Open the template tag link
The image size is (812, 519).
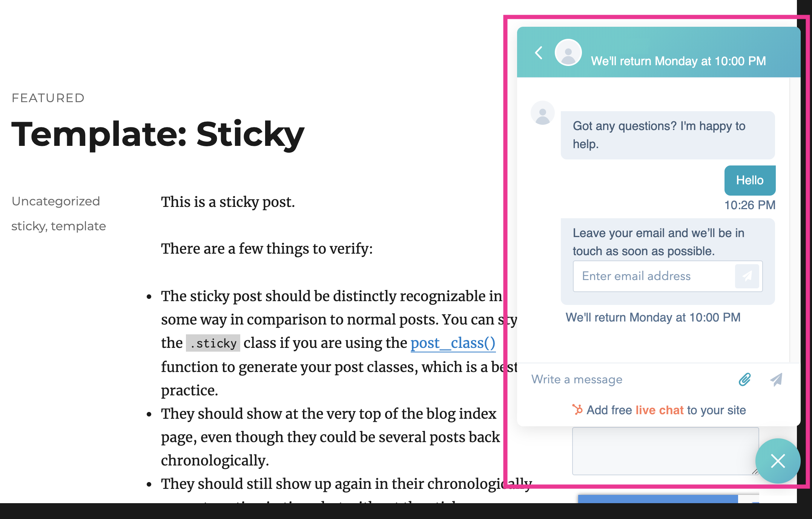[78, 226]
